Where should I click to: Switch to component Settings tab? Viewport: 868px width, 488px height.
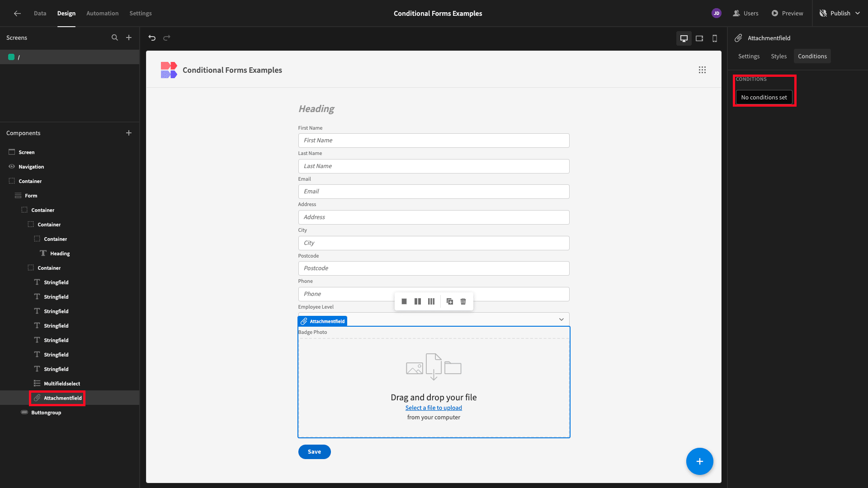point(749,56)
